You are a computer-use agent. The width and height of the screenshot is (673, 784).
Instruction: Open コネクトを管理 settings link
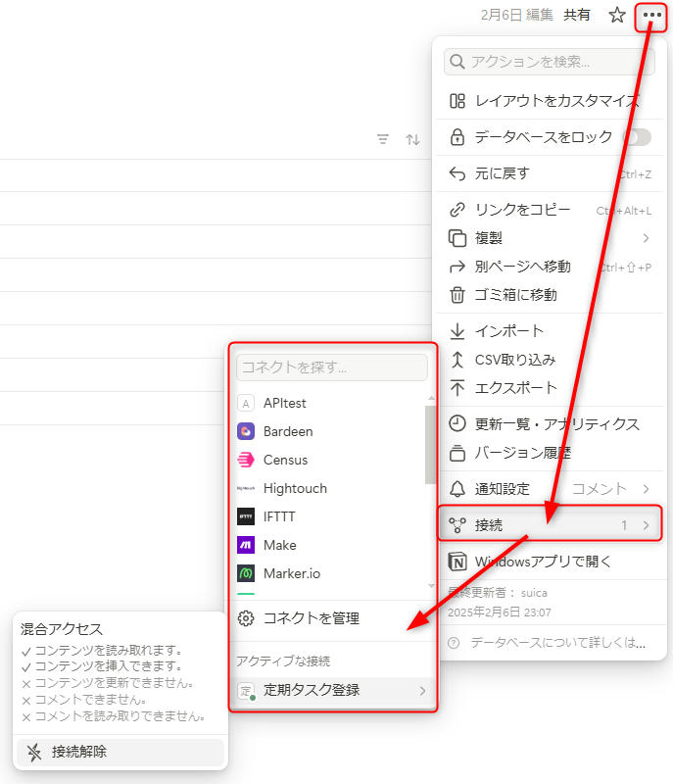click(333, 618)
